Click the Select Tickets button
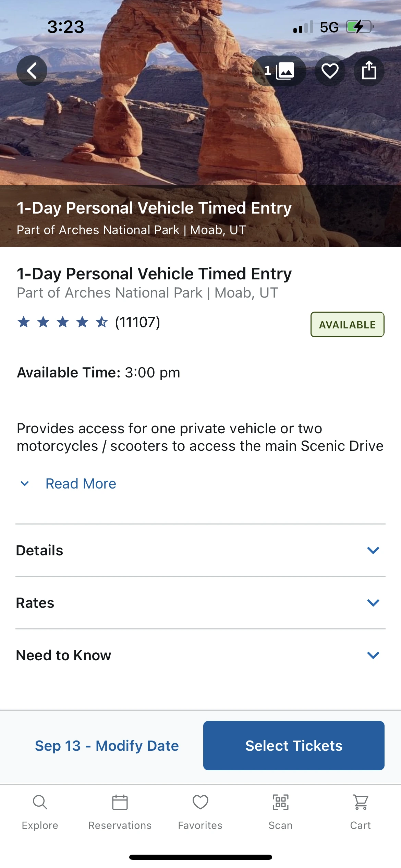The image size is (401, 868). [294, 746]
